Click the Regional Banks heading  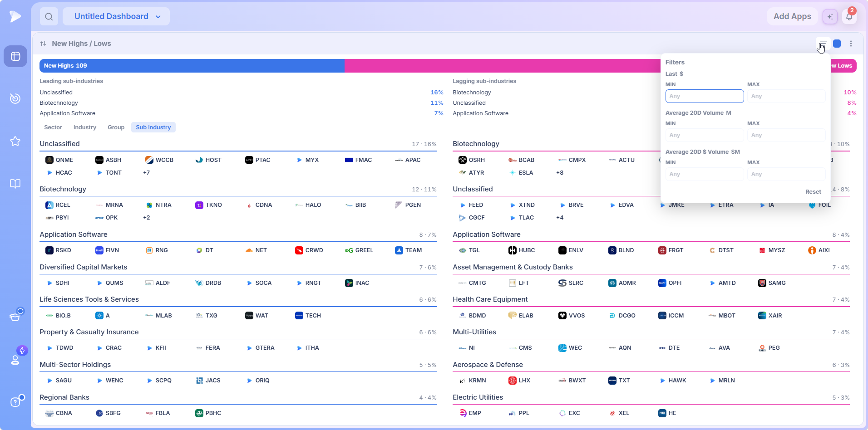64,397
